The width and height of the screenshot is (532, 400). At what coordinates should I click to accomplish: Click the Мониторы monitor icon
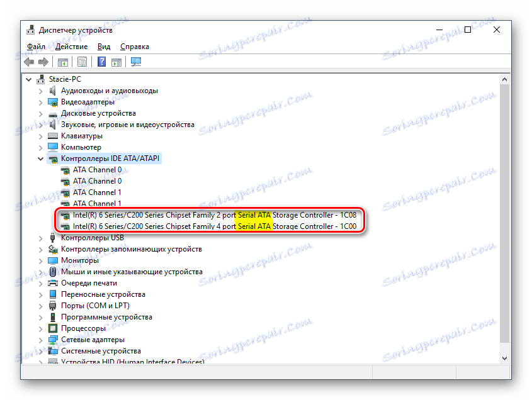coord(53,260)
